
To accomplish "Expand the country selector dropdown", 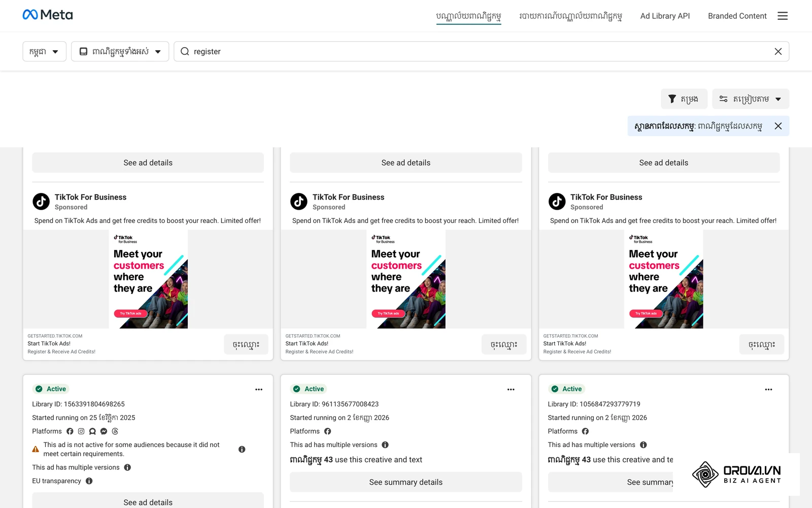I will point(44,51).
